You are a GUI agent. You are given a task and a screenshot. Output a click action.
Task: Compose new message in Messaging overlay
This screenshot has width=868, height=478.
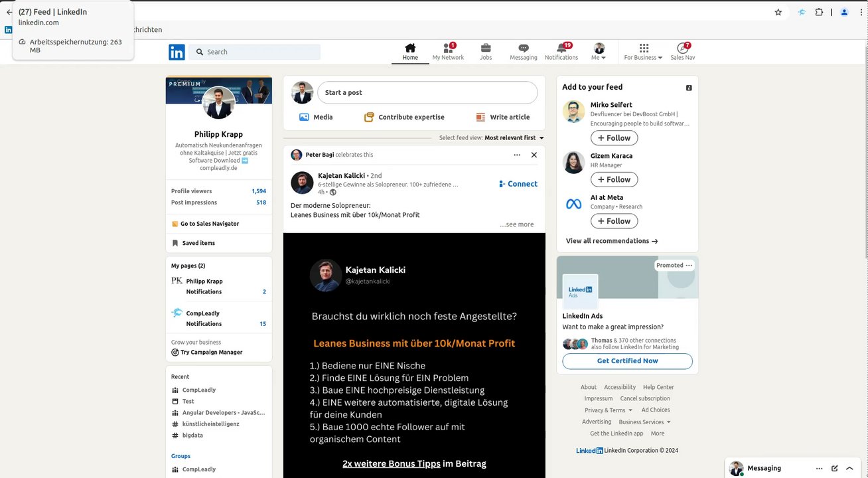click(x=835, y=468)
